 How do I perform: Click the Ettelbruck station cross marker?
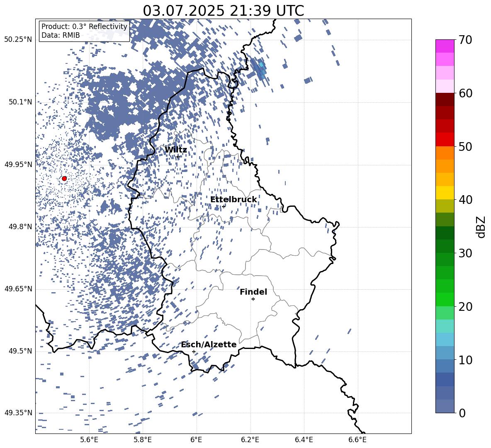[x=224, y=206]
